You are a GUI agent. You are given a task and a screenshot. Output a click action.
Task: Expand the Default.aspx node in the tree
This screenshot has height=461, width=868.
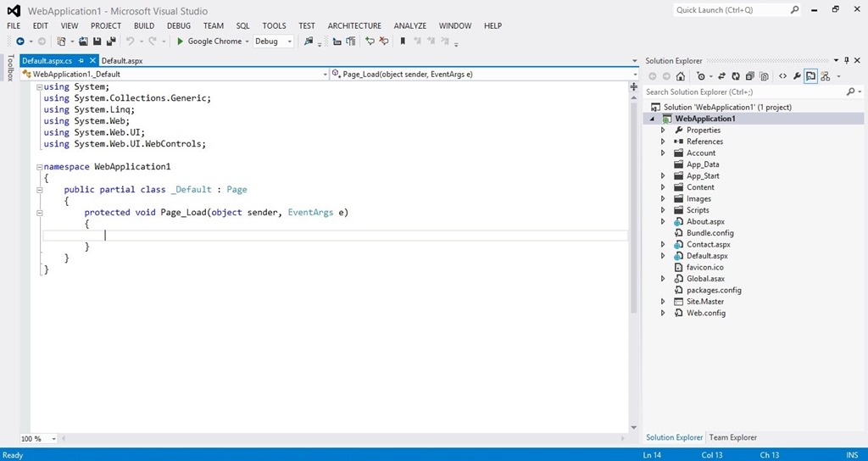(663, 256)
